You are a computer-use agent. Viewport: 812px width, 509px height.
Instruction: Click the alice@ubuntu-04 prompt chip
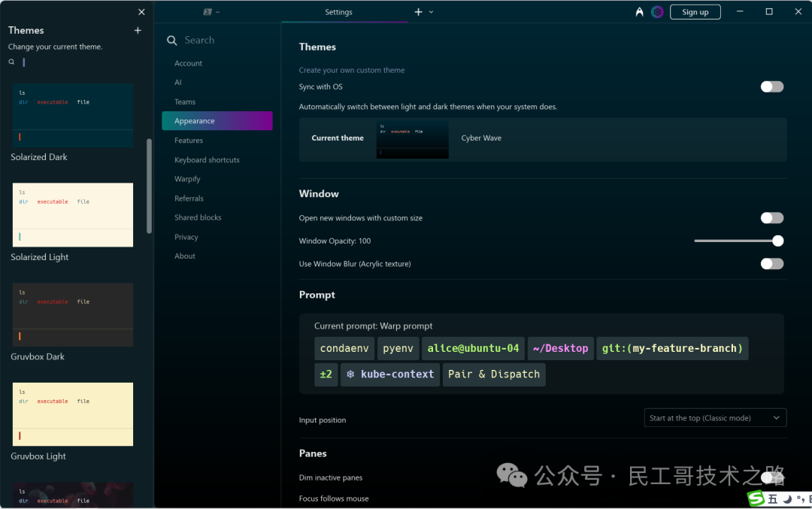pyautogui.click(x=474, y=349)
